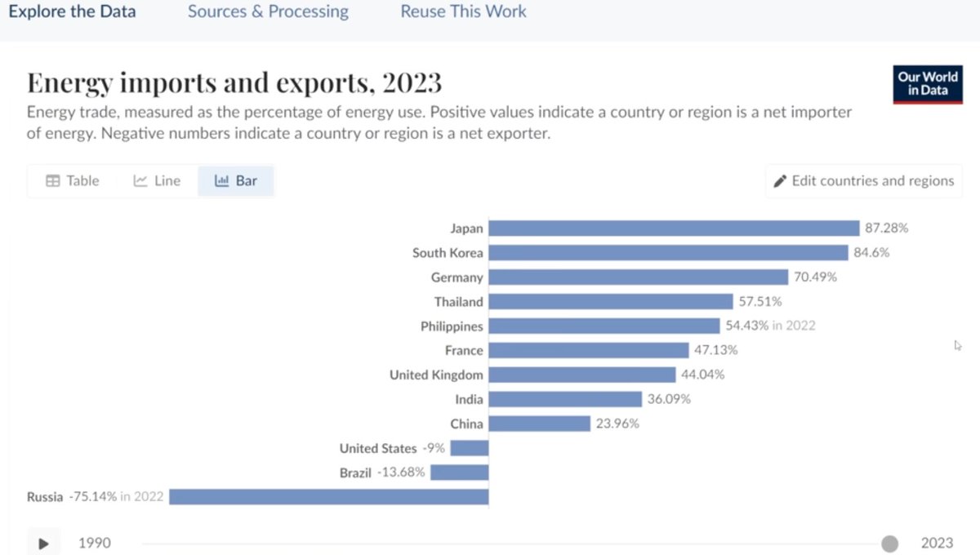Click the -75.14% in 2022 value label
The height and width of the screenshot is (555, 980).
[116, 497]
